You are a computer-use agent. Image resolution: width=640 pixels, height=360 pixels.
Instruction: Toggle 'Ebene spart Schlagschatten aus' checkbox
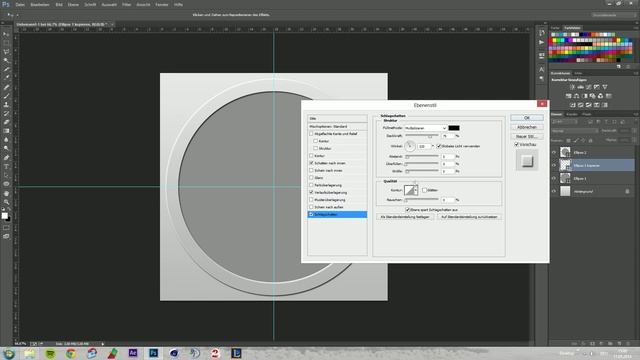coord(407,209)
